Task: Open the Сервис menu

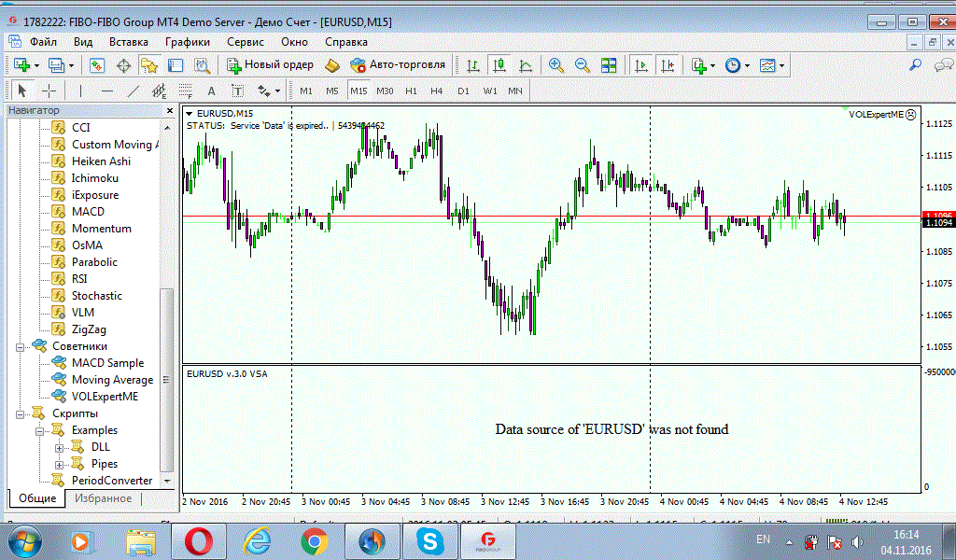Action: pos(246,42)
